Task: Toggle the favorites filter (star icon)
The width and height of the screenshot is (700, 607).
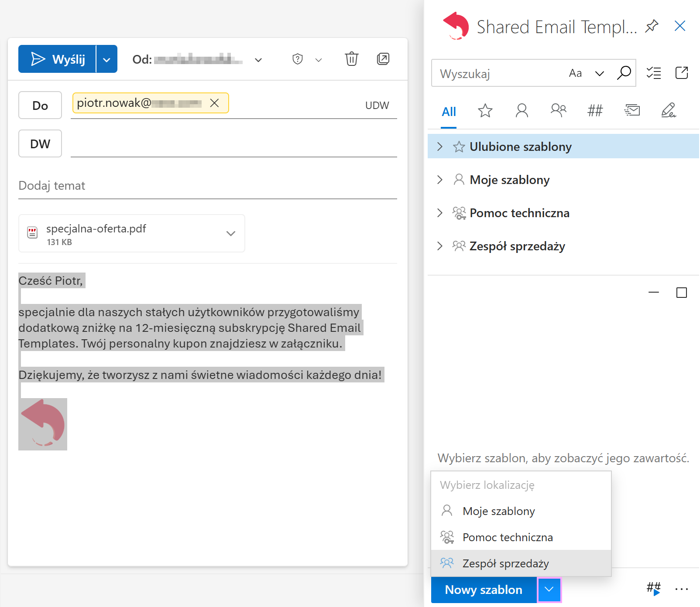Action: pyautogui.click(x=485, y=111)
